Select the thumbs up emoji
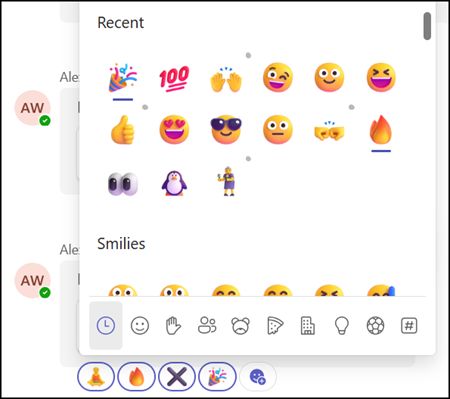This screenshot has height=399, width=450. tap(123, 130)
